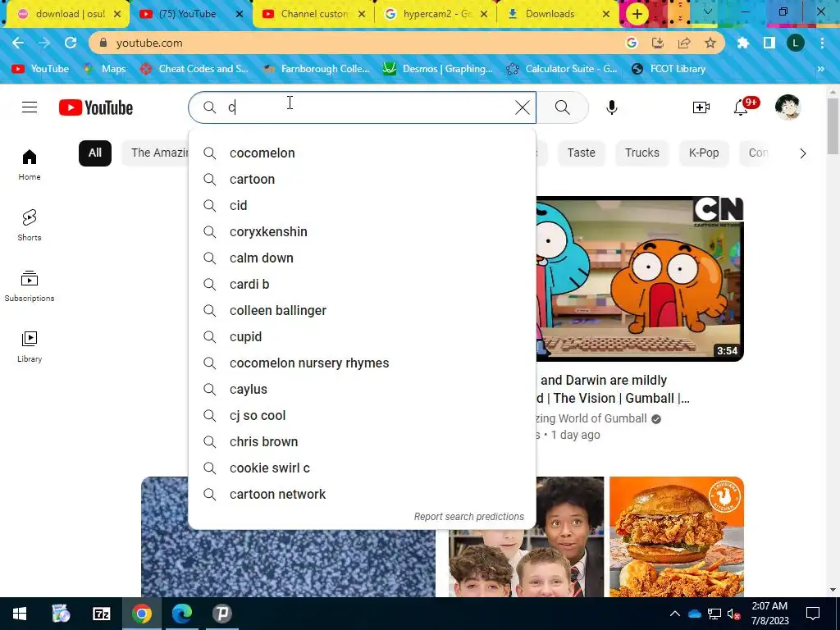840x630 pixels.
Task: Select the Trucks filter chip
Action: point(641,153)
